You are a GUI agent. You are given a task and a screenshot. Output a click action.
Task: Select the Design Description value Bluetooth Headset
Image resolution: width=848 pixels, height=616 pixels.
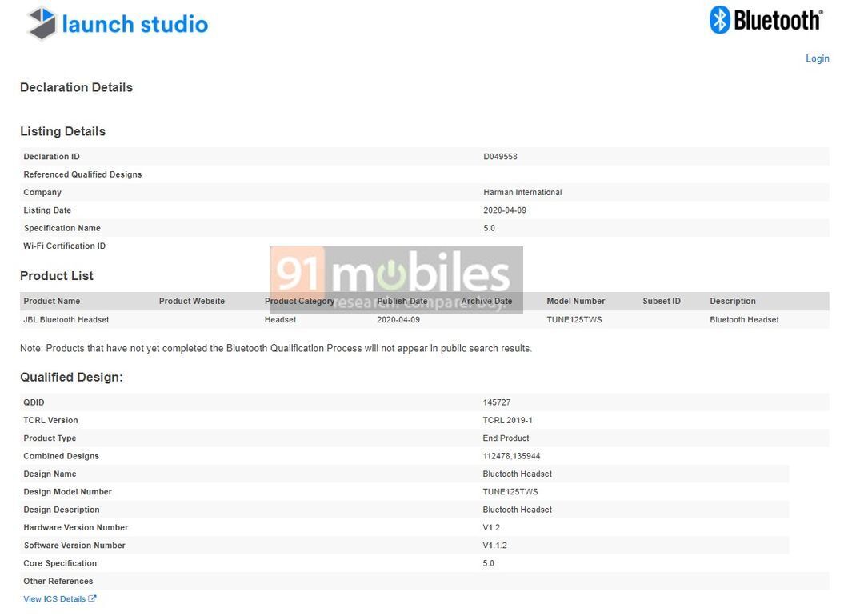tap(517, 510)
